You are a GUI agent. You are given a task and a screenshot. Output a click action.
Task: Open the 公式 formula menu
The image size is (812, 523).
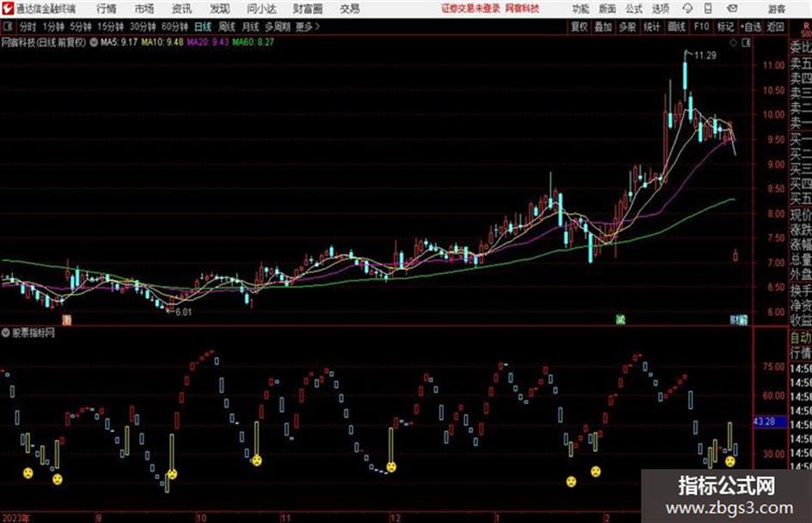click(634, 9)
